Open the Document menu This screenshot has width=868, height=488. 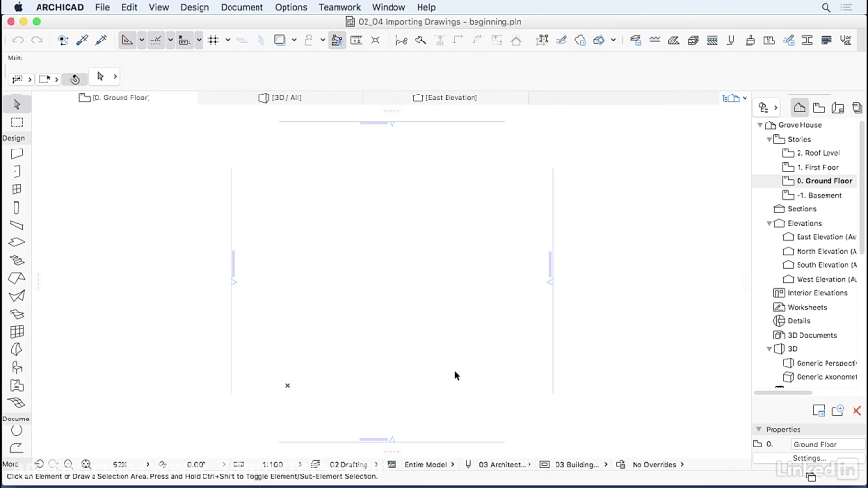(242, 7)
